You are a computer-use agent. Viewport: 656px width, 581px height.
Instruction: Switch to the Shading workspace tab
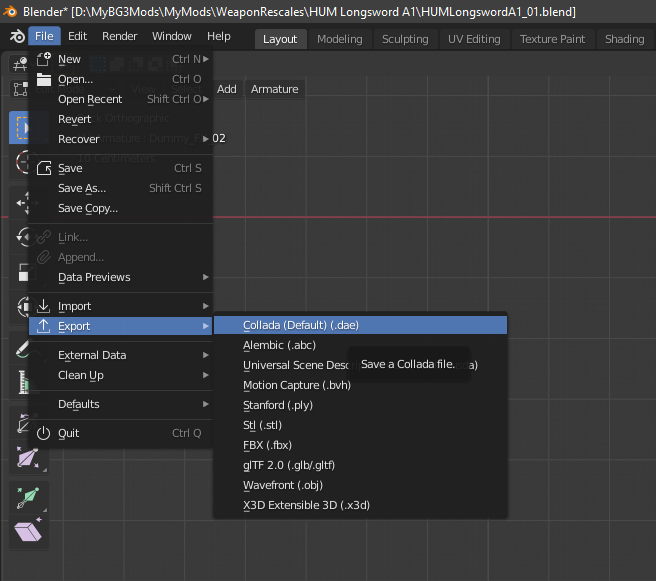point(625,39)
